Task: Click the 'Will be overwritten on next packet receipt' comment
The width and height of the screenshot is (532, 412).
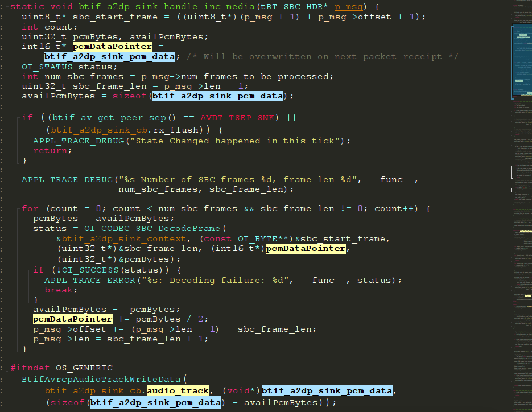Action: (323, 56)
